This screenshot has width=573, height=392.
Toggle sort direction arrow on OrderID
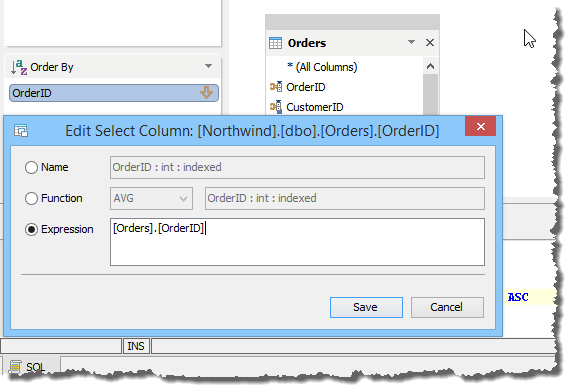(x=206, y=93)
